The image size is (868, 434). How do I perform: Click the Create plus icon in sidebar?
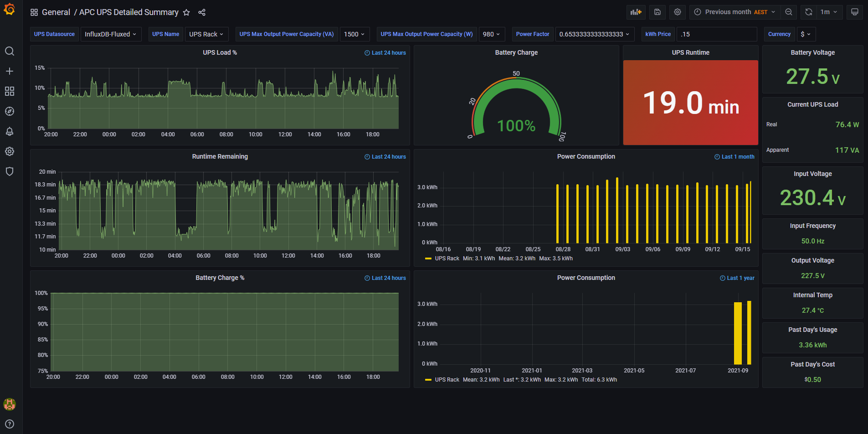click(x=9, y=71)
